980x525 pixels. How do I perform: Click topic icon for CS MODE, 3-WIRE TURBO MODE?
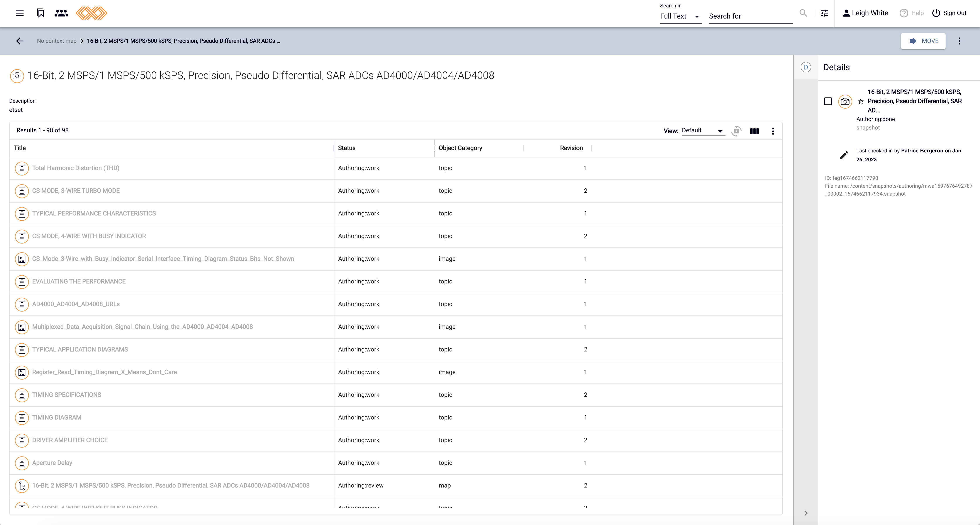pos(22,191)
